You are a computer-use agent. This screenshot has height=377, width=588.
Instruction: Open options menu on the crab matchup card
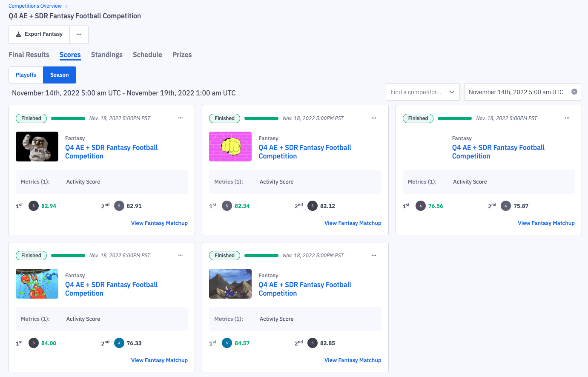point(181,255)
